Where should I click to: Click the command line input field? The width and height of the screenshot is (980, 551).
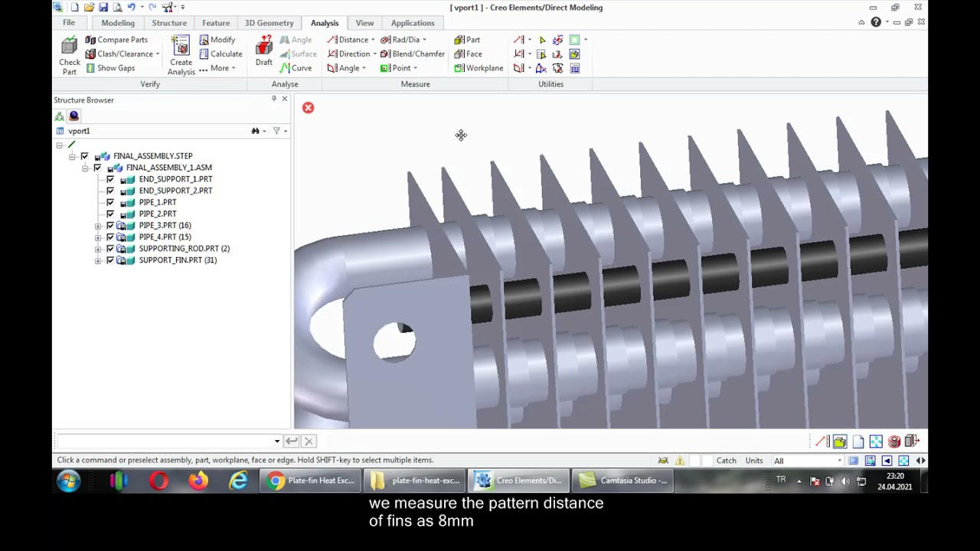coord(168,442)
